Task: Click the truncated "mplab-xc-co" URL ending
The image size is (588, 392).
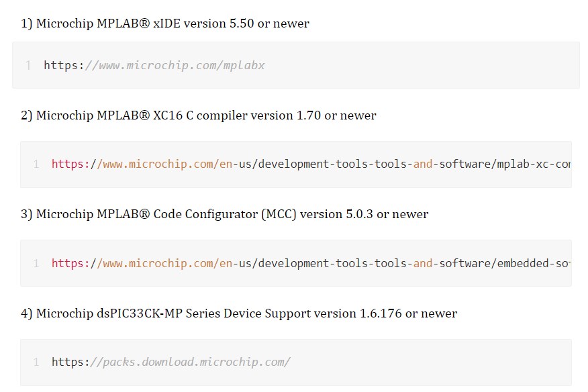Action: pyautogui.click(x=534, y=164)
